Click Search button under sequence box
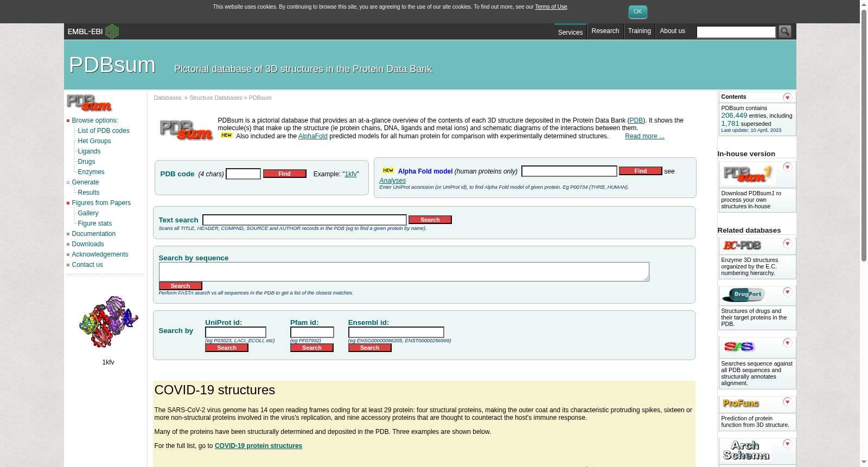 [181, 286]
